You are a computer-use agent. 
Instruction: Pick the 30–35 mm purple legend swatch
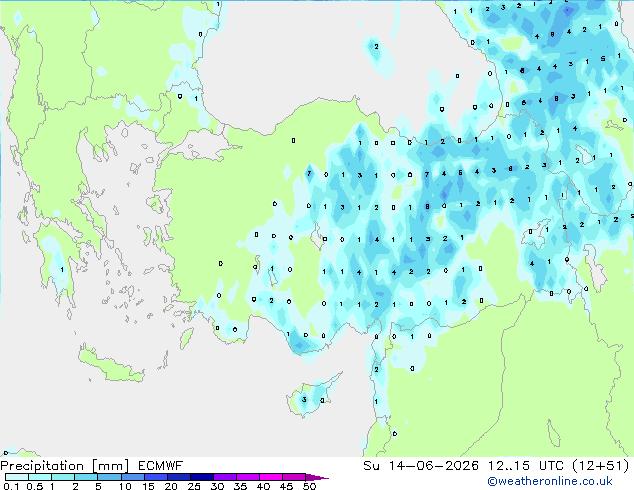click(225, 477)
